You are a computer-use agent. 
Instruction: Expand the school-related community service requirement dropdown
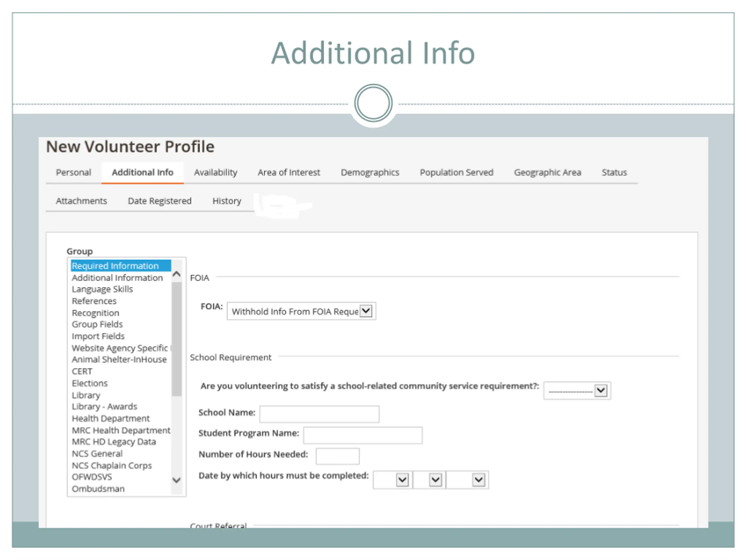point(600,391)
